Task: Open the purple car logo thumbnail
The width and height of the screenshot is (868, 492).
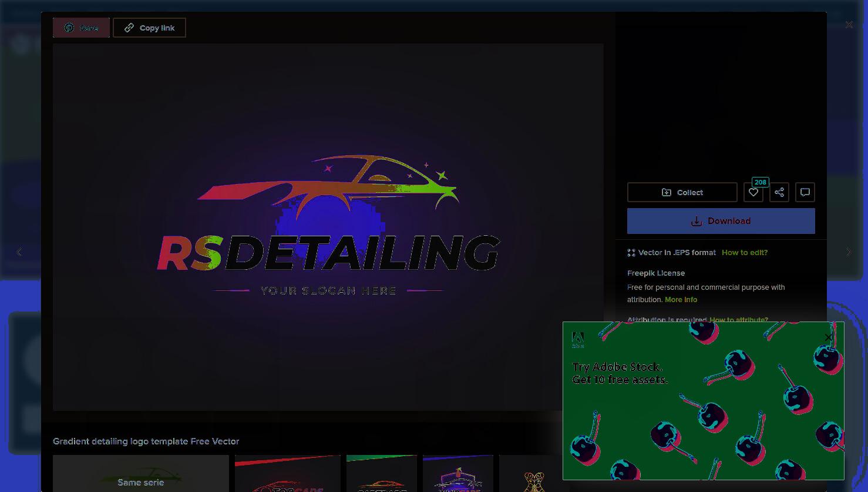Action: [458, 474]
